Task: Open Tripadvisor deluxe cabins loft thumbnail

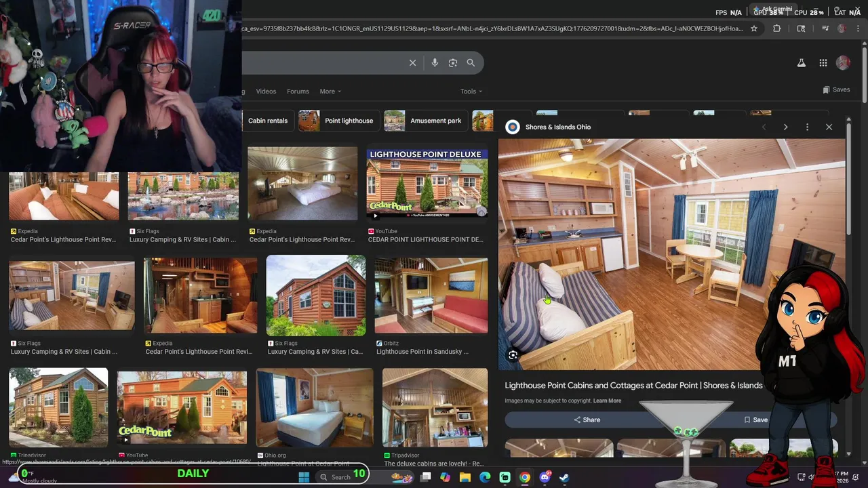Action: [x=435, y=407]
